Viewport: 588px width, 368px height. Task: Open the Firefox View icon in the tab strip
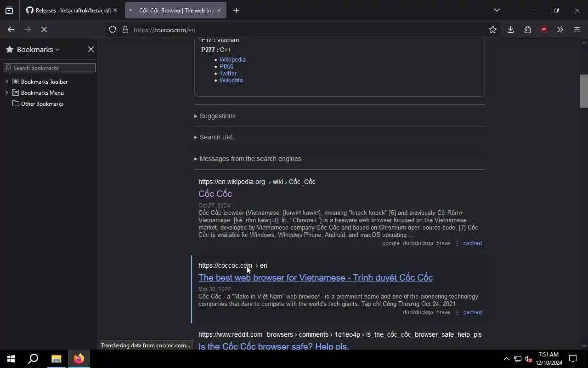9,10
